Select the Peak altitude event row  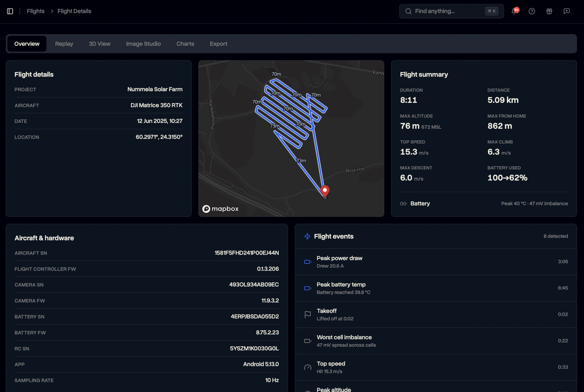436,387
